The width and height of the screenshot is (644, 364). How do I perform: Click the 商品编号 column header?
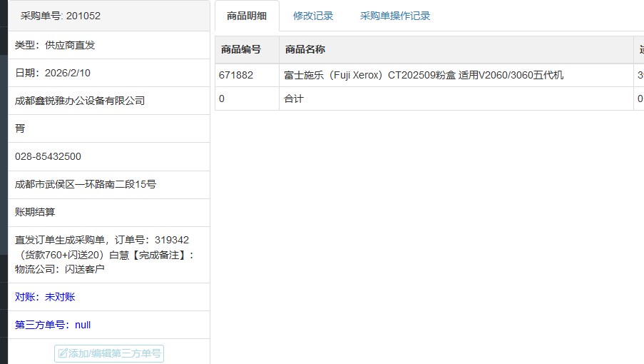(x=241, y=49)
